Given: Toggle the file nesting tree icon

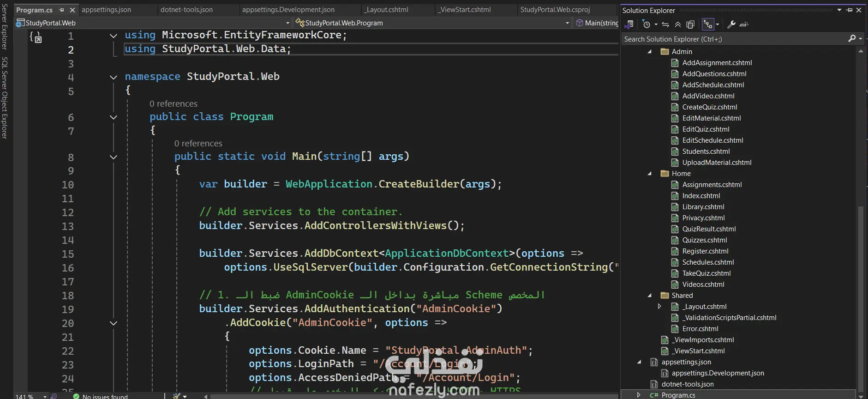Looking at the screenshot, I should pyautogui.click(x=707, y=24).
